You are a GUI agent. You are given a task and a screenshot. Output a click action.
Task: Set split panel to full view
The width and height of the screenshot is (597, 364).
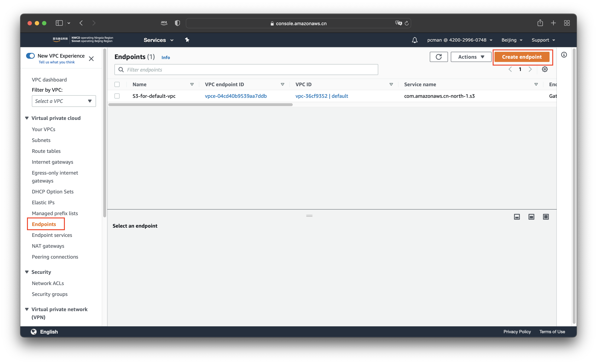pyautogui.click(x=546, y=217)
